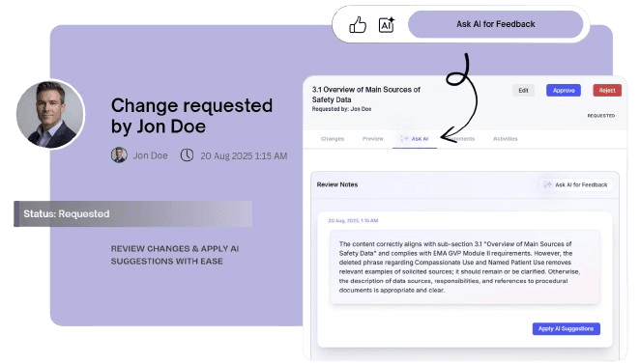The height and width of the screenshot is (364, 640).
Task: Switch to the Preview tab
Action: point(372,139)
